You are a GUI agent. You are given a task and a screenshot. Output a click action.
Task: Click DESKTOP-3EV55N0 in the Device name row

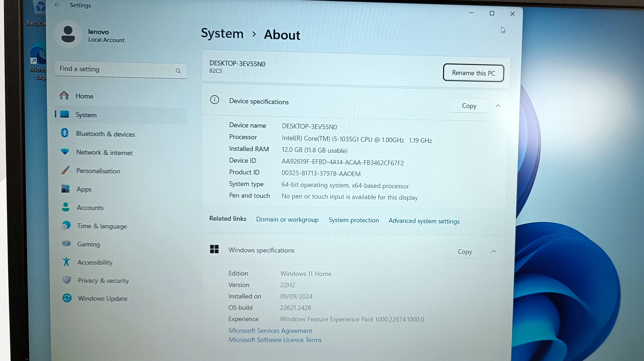coord(310,127)
